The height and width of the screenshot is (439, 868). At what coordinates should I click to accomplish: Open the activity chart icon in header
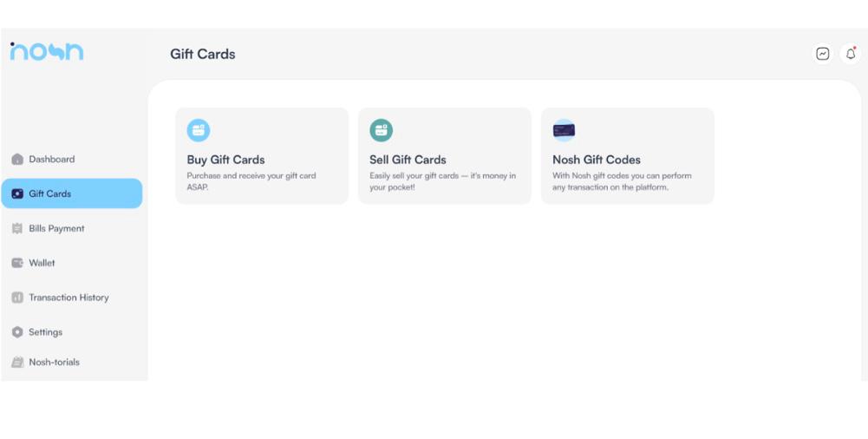tap(823, 54)
